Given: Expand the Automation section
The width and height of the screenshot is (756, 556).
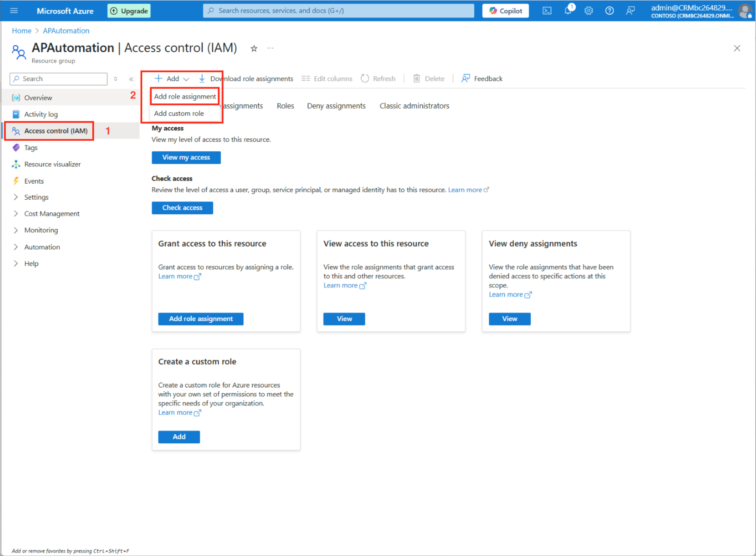Looking at the screenshot, I should pos(42,247).
